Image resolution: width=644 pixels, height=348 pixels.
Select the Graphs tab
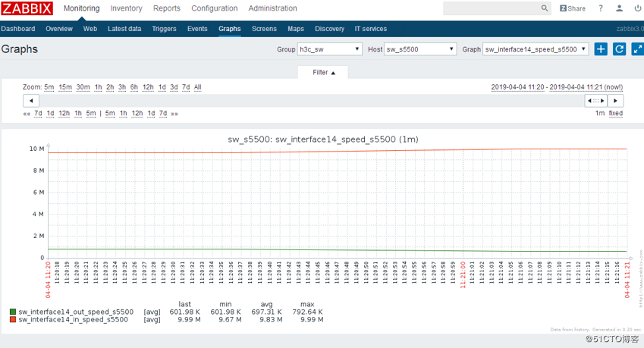click(230, 29)
